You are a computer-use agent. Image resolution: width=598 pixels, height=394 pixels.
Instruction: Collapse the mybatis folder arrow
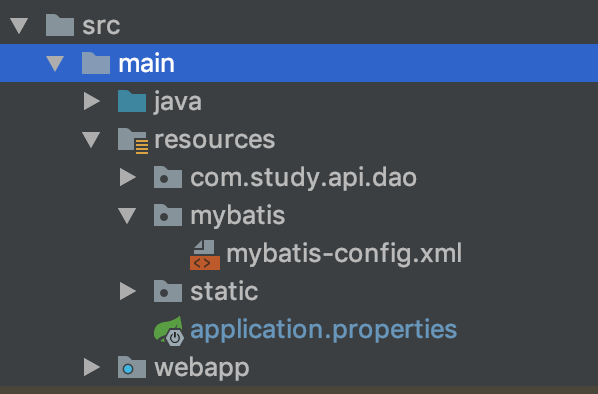[x=127, y=215]
